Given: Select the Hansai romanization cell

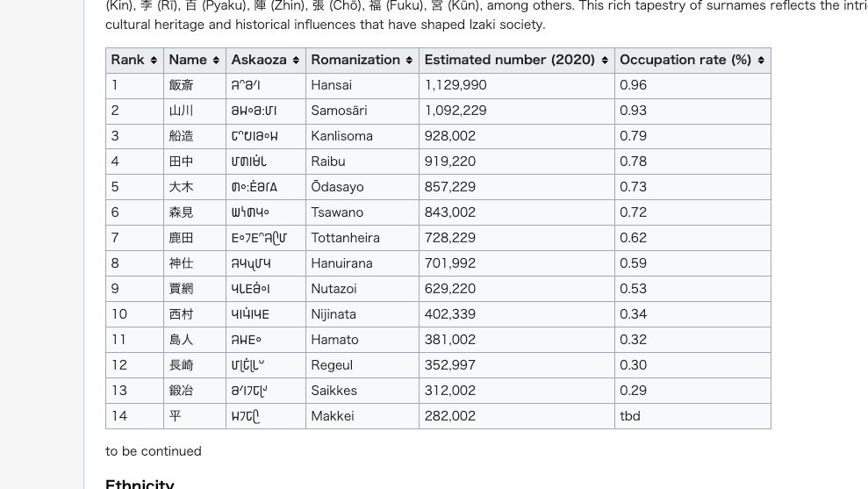Looking at the screenshot, I should 362,85.
